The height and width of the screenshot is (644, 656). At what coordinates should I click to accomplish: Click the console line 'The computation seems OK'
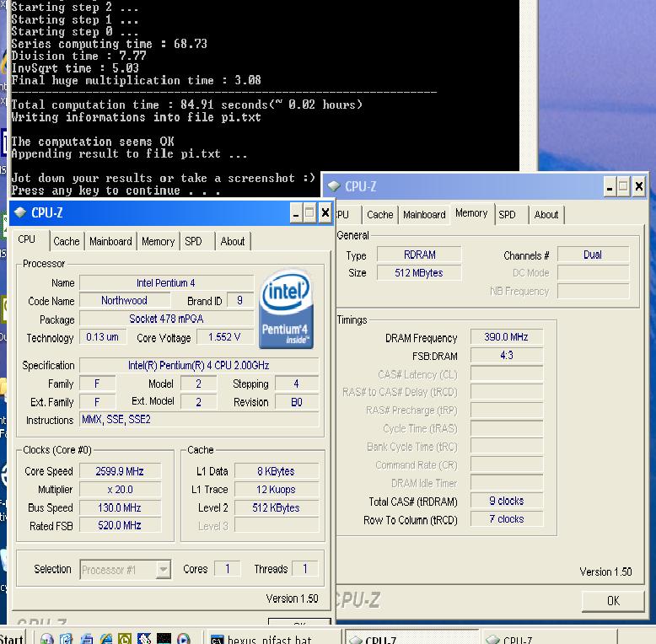93,142
